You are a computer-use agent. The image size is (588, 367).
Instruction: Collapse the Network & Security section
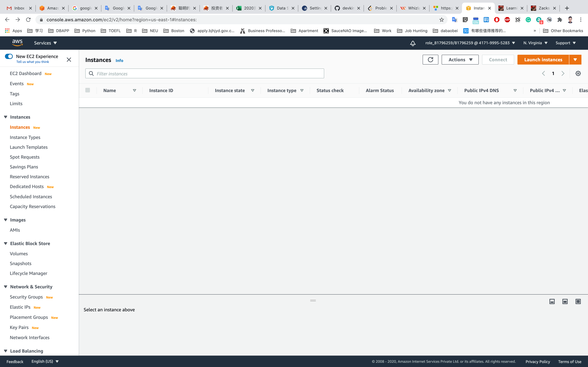click(x=6, y=287)
